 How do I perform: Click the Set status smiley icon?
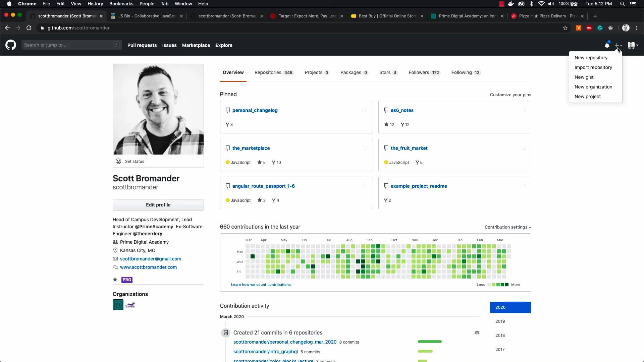point(118,161)
